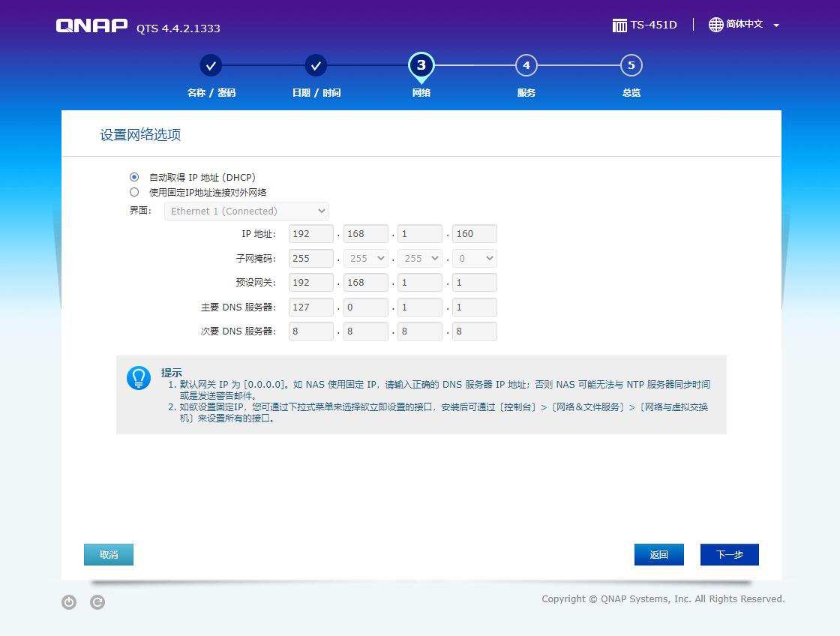Select the fixed IP address radio button
The image size is (840, 636).
(134, 192)
